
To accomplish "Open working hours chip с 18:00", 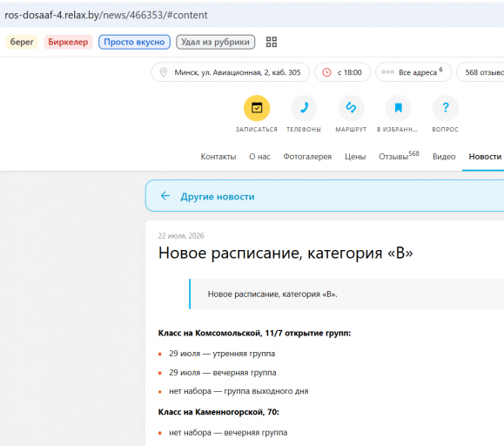I will tap(343, 72).
